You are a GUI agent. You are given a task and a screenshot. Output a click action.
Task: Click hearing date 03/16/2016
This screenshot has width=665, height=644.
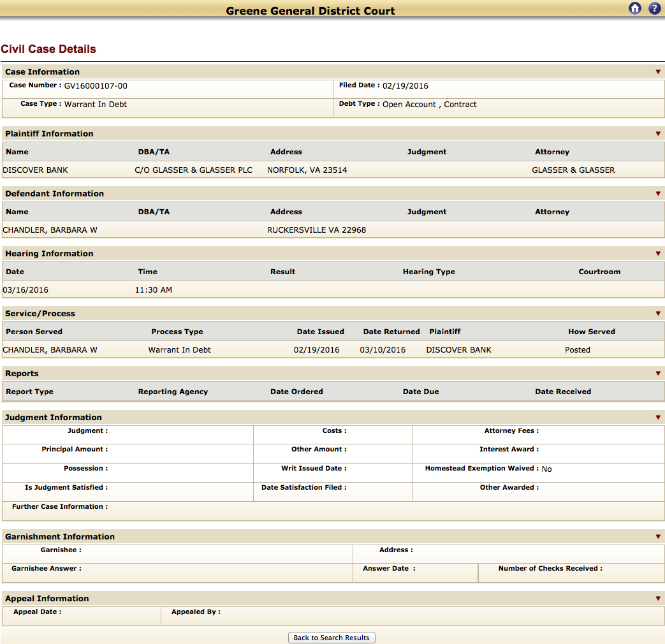pyautogui.click(x=26, y=290)
